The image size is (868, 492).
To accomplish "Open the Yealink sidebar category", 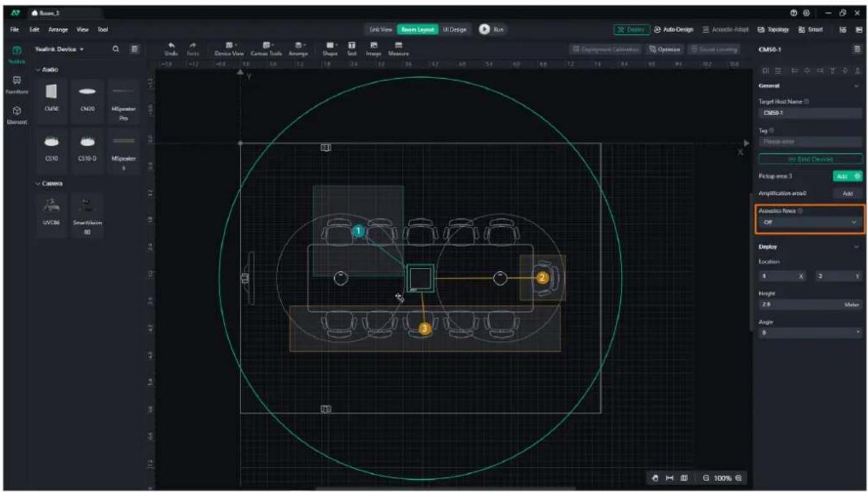I will click(17, 54).
